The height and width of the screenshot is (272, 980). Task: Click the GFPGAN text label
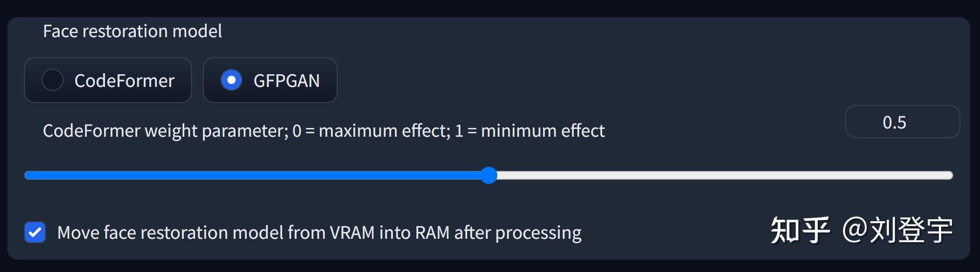tap(286, 81)
